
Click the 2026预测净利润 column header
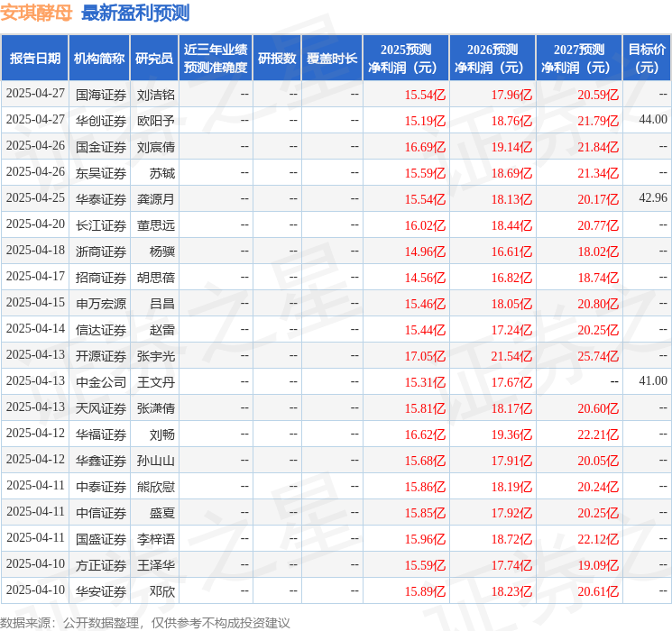[492, 58]
